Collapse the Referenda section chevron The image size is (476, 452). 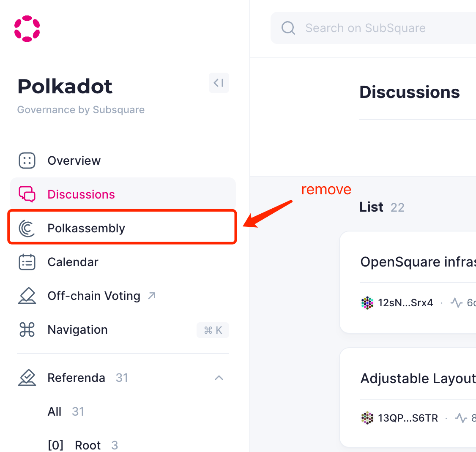219,378
